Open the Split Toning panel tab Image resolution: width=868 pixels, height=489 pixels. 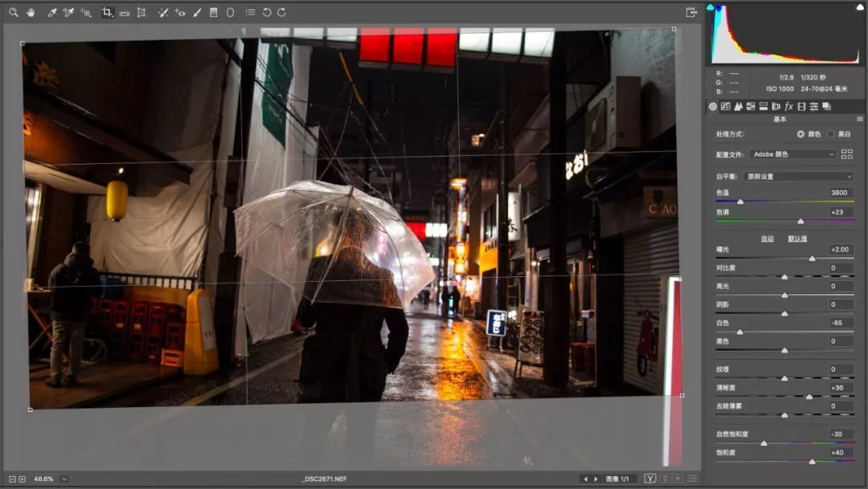pos(764,106)
